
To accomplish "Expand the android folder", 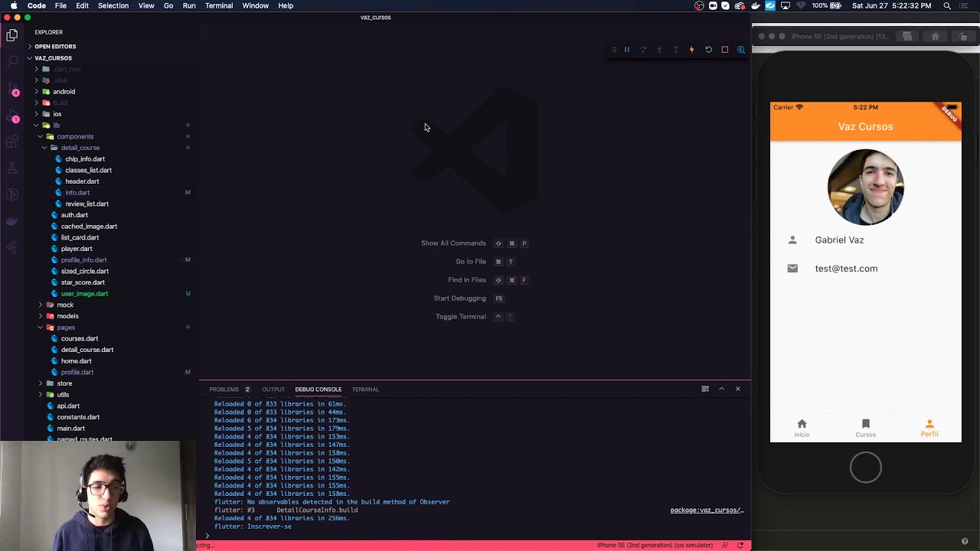I will click(64, 92).
